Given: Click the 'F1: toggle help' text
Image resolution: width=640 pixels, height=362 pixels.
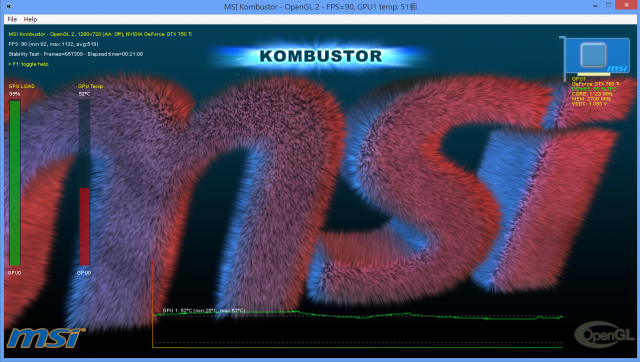Looking at the screenshot, I should pos(28,64).
